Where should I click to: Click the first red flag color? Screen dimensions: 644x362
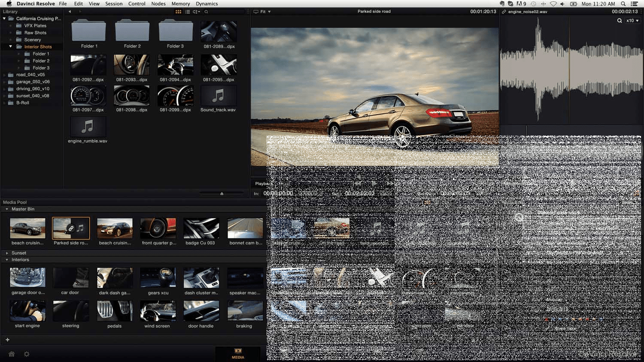[547, 319]
